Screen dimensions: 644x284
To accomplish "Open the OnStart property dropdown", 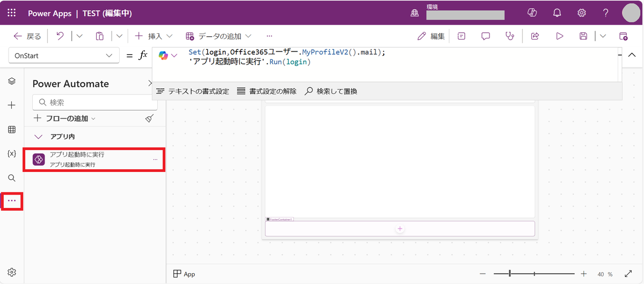I will pyautogui.click(x=64, y=55).
